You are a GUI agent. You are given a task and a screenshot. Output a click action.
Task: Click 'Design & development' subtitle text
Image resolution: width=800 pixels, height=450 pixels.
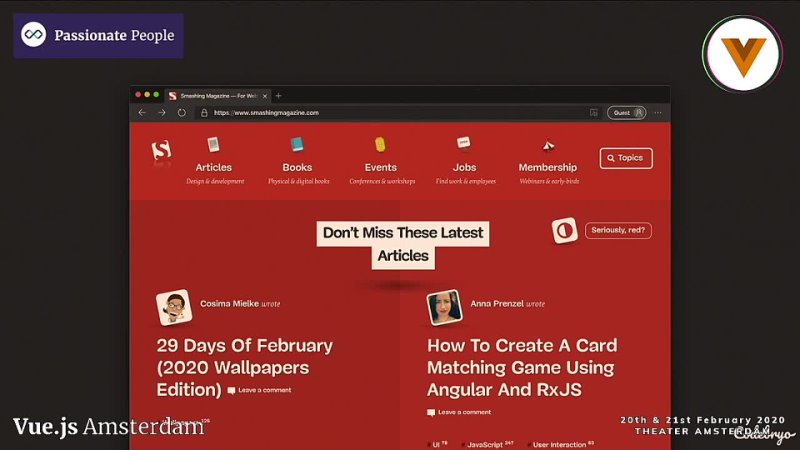pos(215,181)
